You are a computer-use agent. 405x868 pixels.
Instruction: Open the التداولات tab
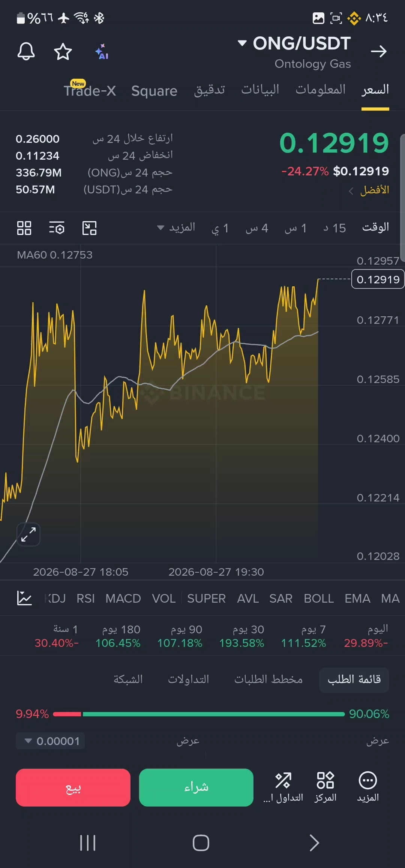pos(188,679)
